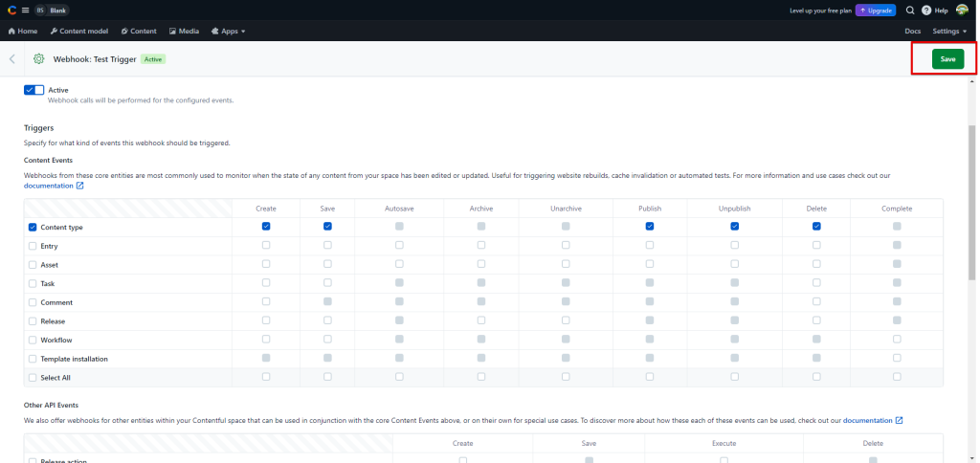Open the user profile avatar

point(962,10)
